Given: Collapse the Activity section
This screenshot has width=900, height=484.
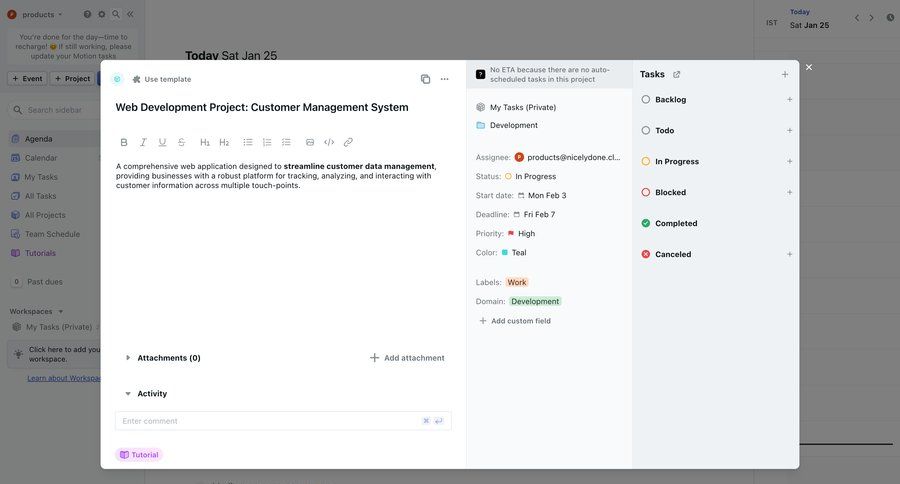Looking at the screenshot, I should pyautogui.click(x=128, y=394).
